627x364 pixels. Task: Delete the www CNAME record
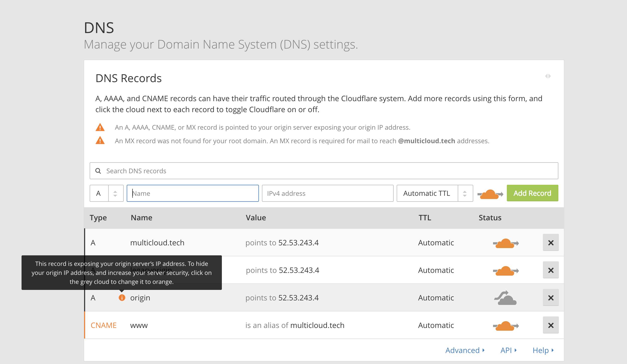click(x=551, y=325)
